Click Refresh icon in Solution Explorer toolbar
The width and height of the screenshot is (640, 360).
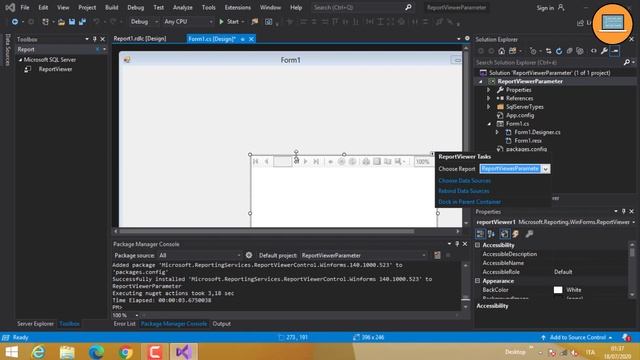click(559, 51)
